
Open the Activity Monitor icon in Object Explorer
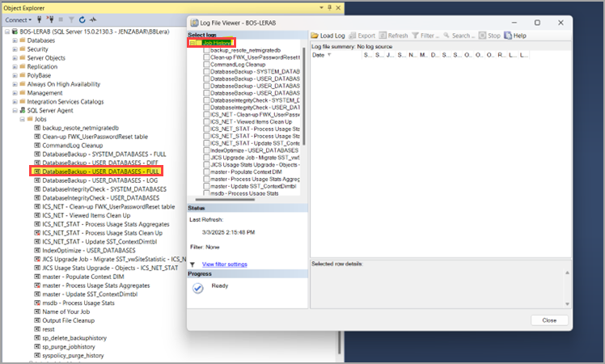point(93,19)
